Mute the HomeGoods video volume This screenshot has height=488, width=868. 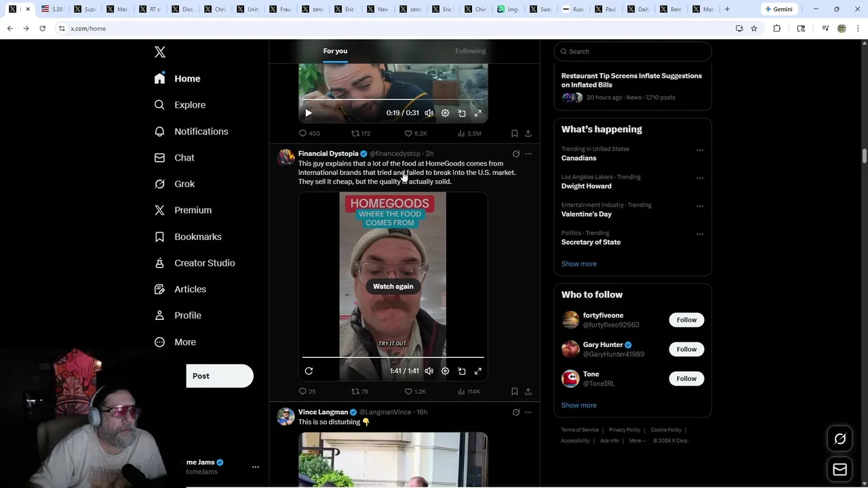click(429, 371)
